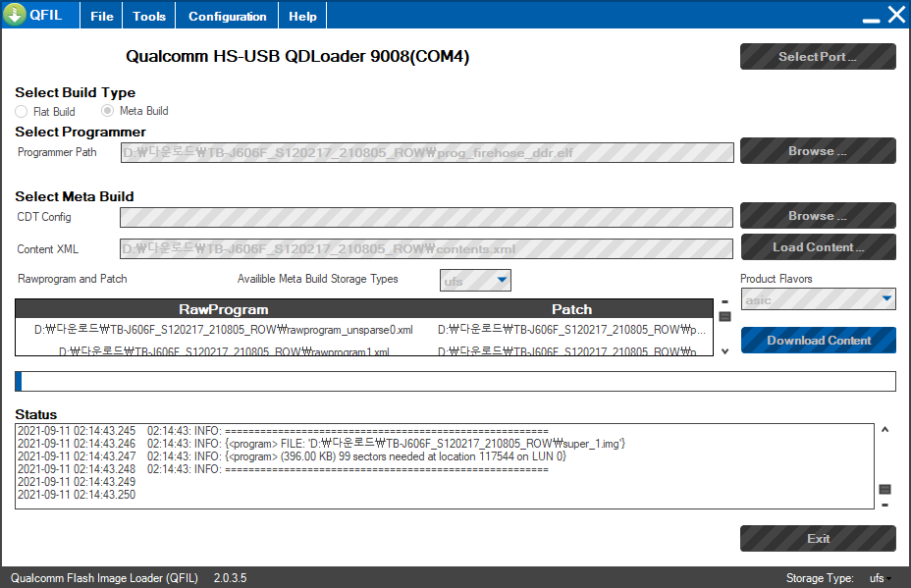Click the download progress bar

(x=455, y=381)
